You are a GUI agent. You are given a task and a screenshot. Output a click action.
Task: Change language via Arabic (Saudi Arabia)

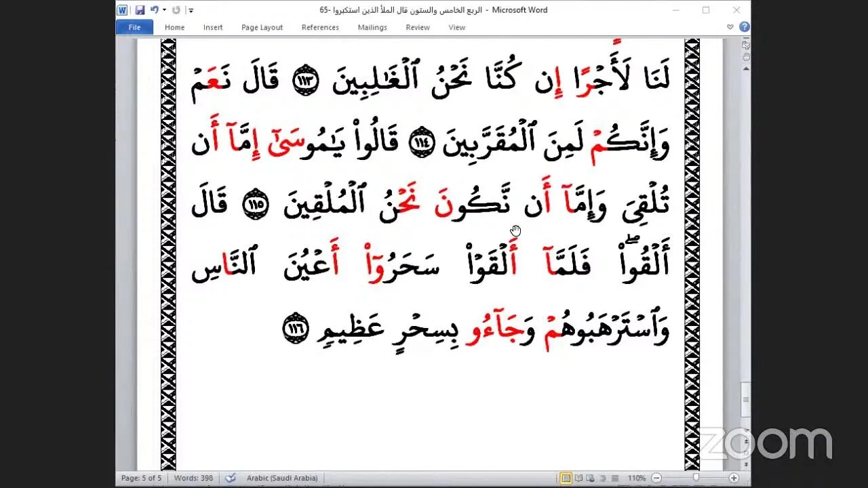282,478
